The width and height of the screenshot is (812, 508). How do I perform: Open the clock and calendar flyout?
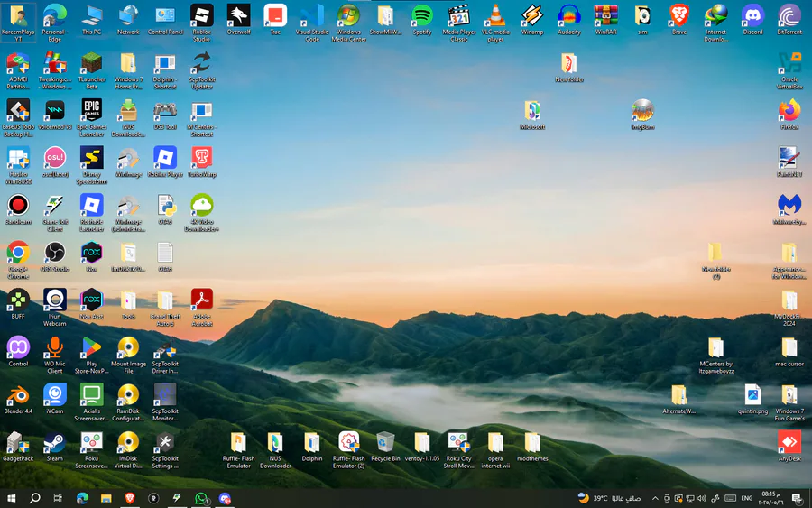click(x=771, y=498)
